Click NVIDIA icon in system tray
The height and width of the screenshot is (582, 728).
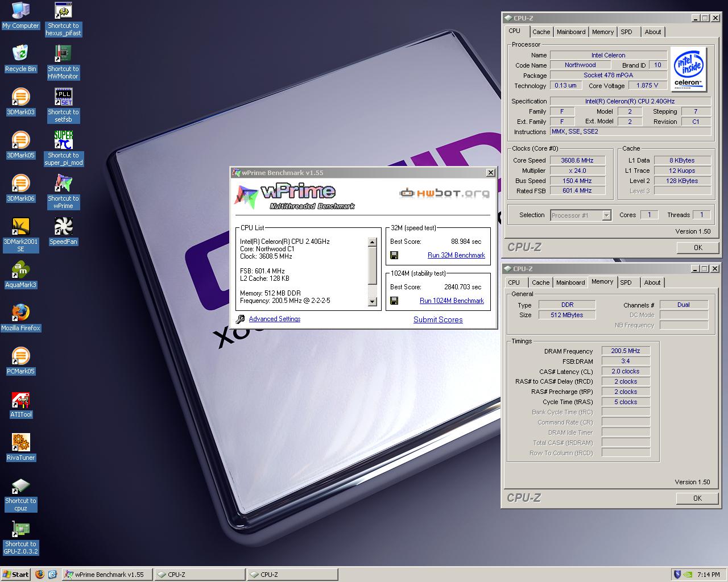point(688,575)
